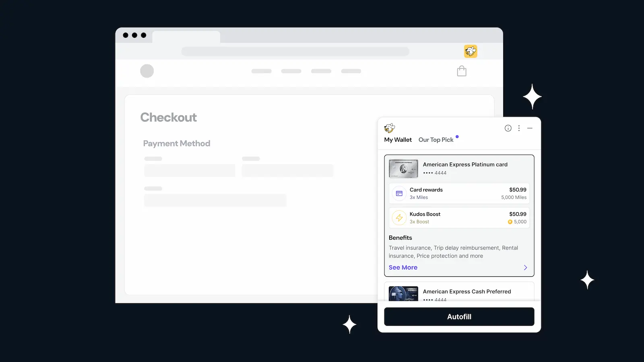Screen dimensions: 644x362
Task: Click the Kudos bee logo in the popup
Action: [390, 128]
